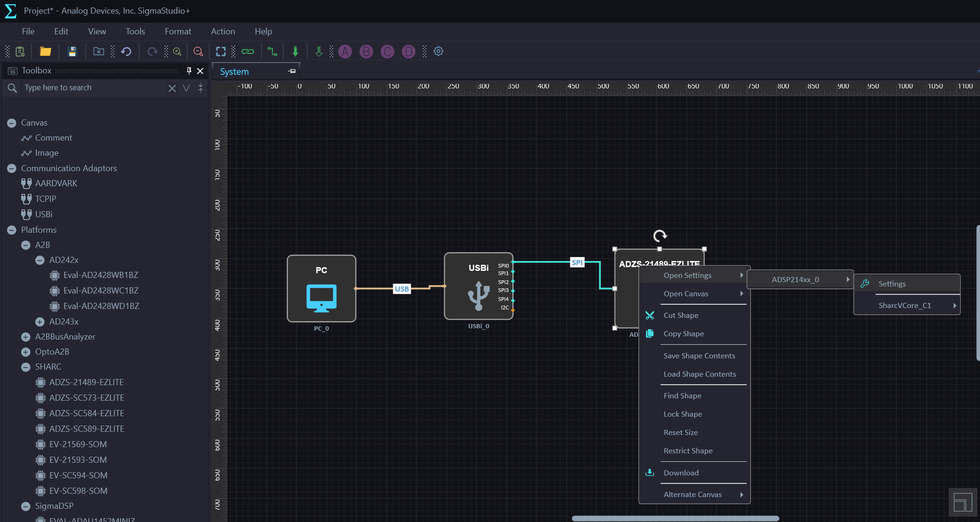Image resolution: width=980 pixels, height=522 pixels.
Task: Select the USBi block on the canvas
Action: pyautogui.click(x=478, y=286)
